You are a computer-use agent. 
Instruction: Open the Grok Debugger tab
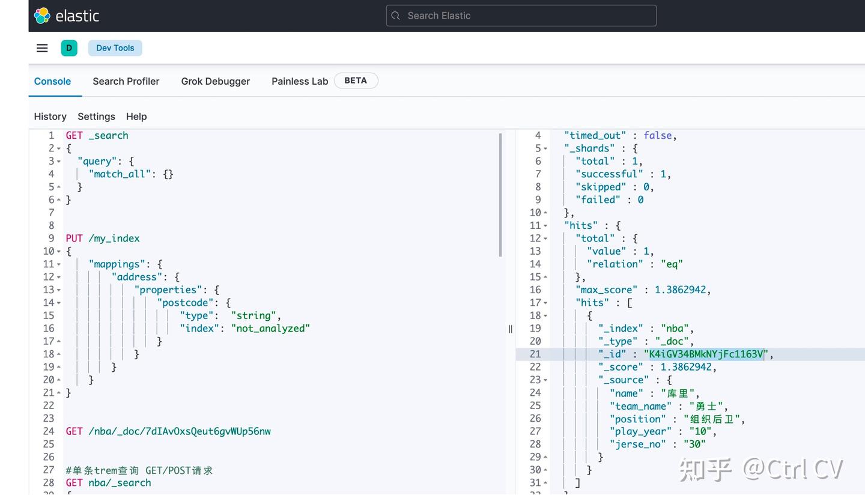click(215, 81)
